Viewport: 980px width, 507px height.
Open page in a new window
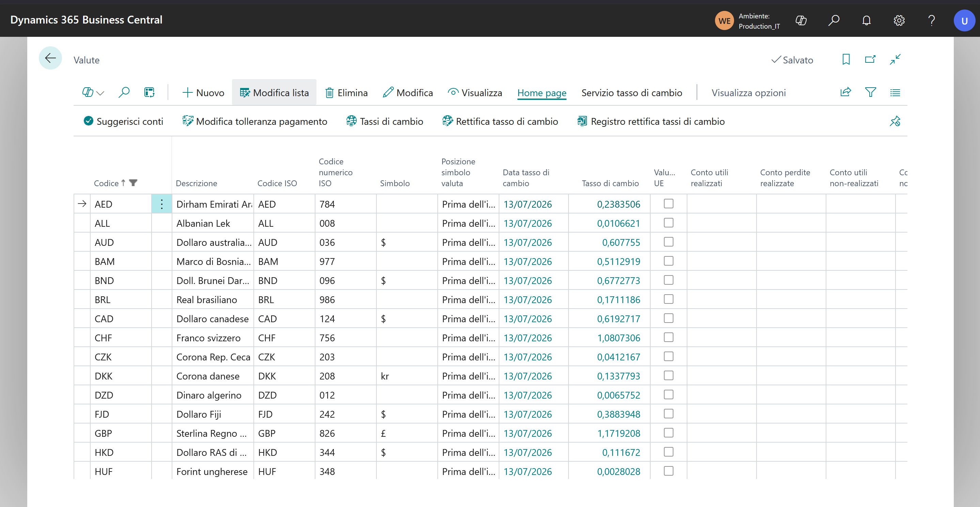(x=870, y=59)
